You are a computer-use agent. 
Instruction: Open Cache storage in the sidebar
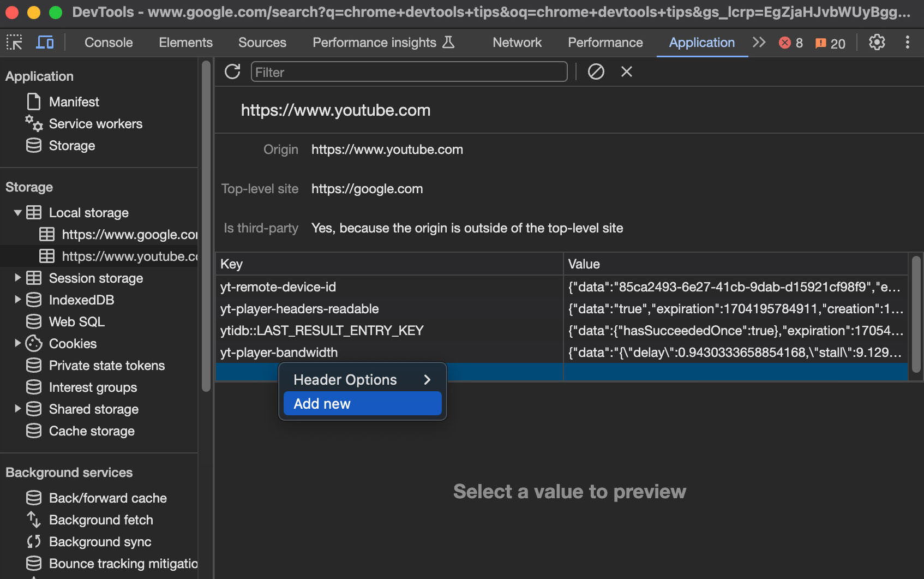(92, 431)
